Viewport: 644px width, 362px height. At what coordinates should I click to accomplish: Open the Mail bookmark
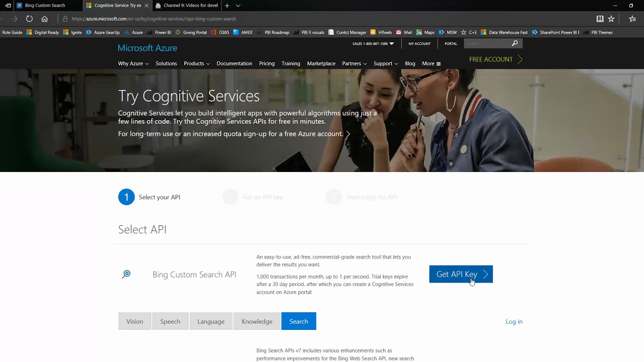click(404, 32)
